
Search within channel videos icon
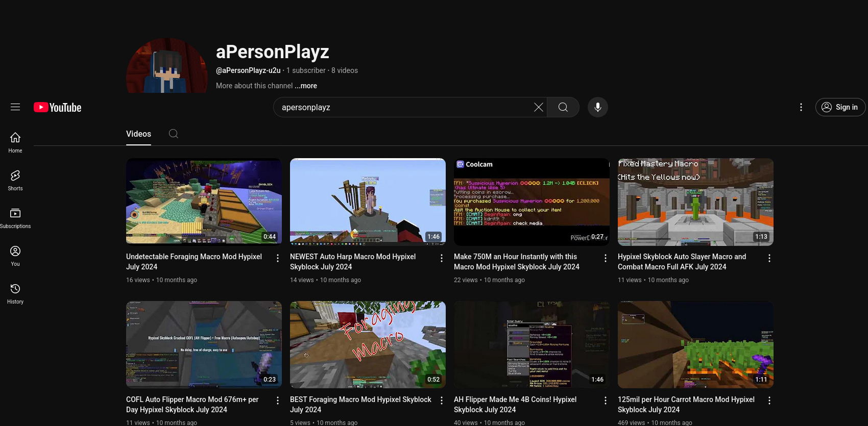click(x=174, y=134)
